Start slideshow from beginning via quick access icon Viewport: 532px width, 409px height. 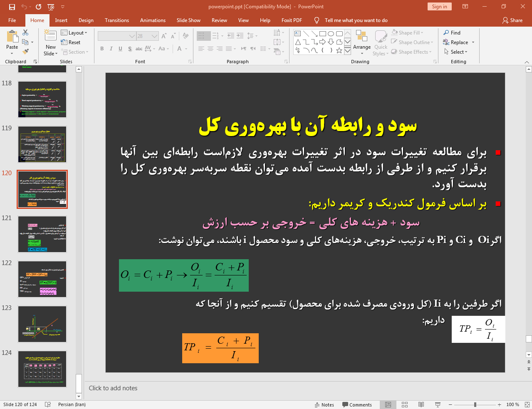click(51, 7)
